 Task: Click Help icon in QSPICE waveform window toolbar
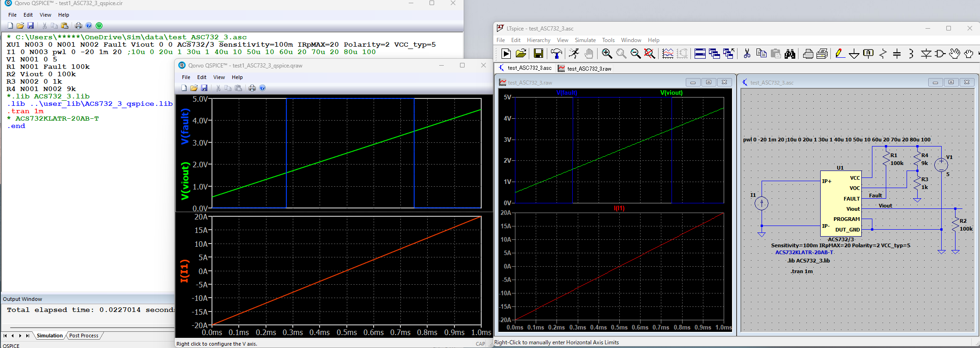point(262,88)
